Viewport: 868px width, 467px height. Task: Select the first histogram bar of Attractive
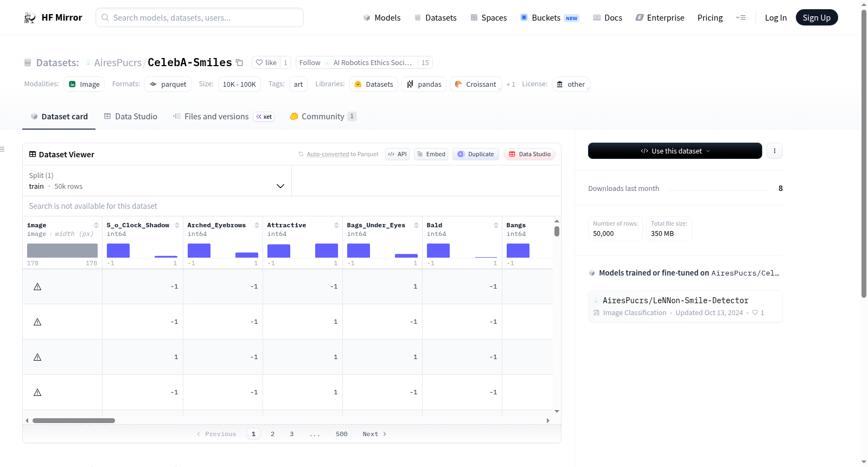point(279,251)
